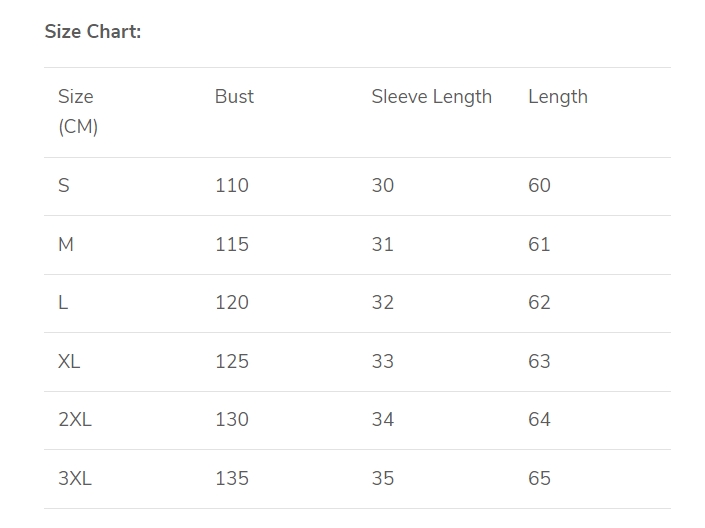Click the Bust column header
The height and width of the screenshot is (528, 705).
[x=234, y=97]
